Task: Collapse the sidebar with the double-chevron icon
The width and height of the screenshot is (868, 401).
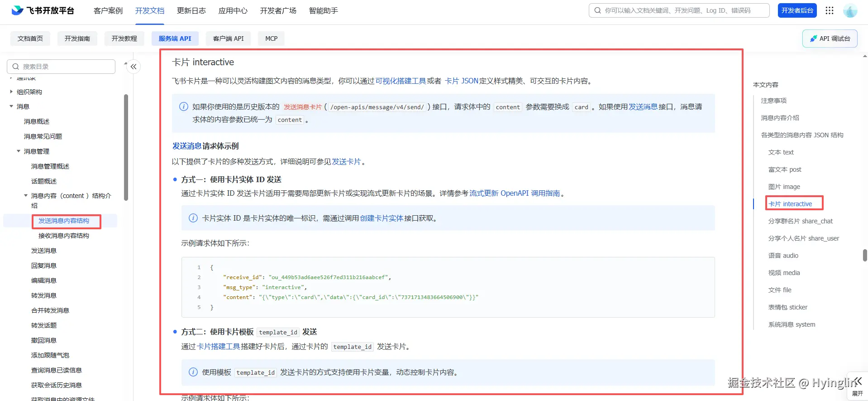Action: click(134, 67)
